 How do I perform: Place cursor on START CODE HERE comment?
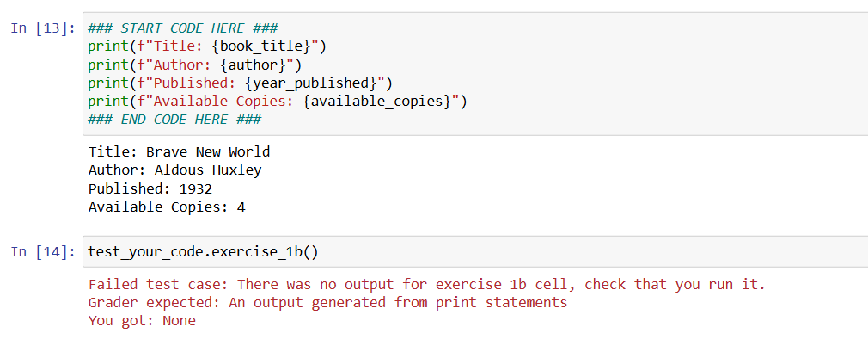[183, 28]
